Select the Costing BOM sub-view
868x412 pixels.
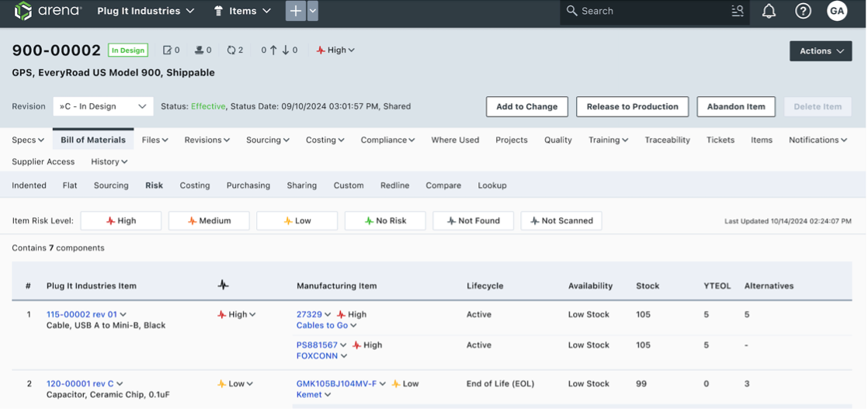[195, 185]
